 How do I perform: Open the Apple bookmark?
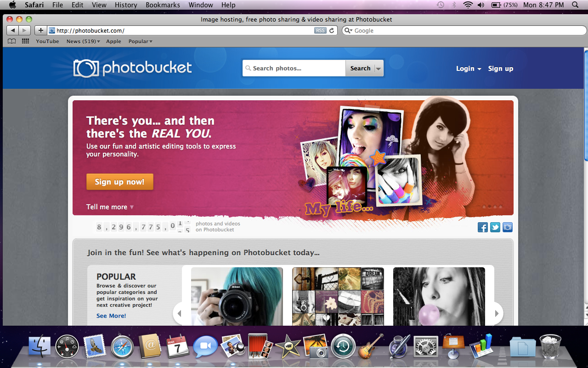click(x=113, y=41)
